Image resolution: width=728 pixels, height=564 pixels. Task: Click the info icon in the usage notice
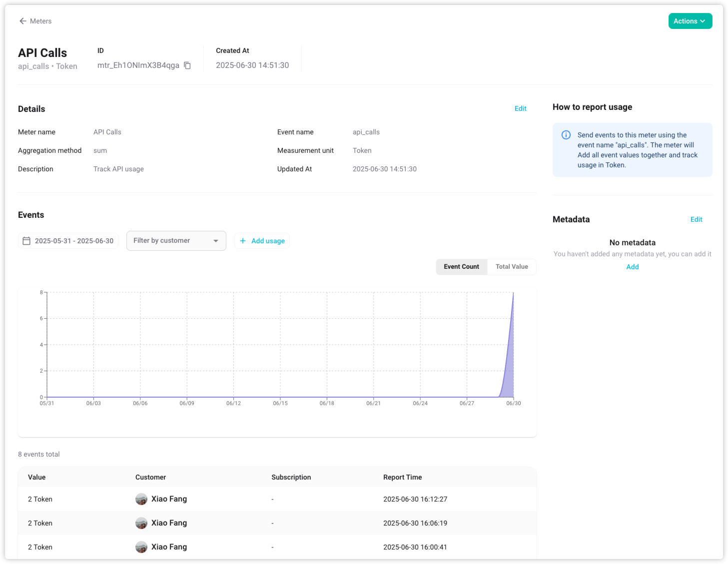point(566,135)
